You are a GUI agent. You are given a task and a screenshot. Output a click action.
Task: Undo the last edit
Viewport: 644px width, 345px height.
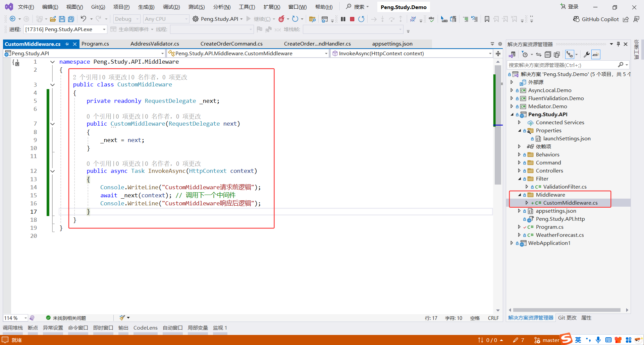click(x=83, y=19)
